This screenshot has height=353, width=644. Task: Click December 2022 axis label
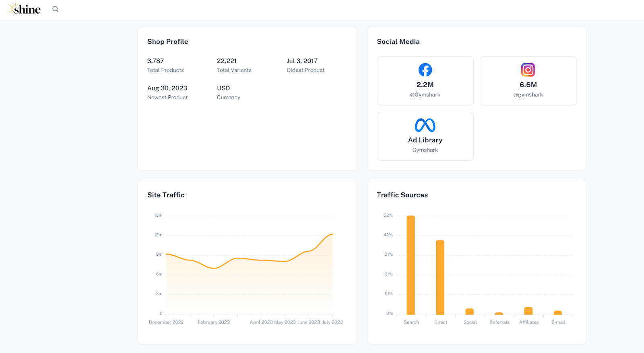point(166,322)
